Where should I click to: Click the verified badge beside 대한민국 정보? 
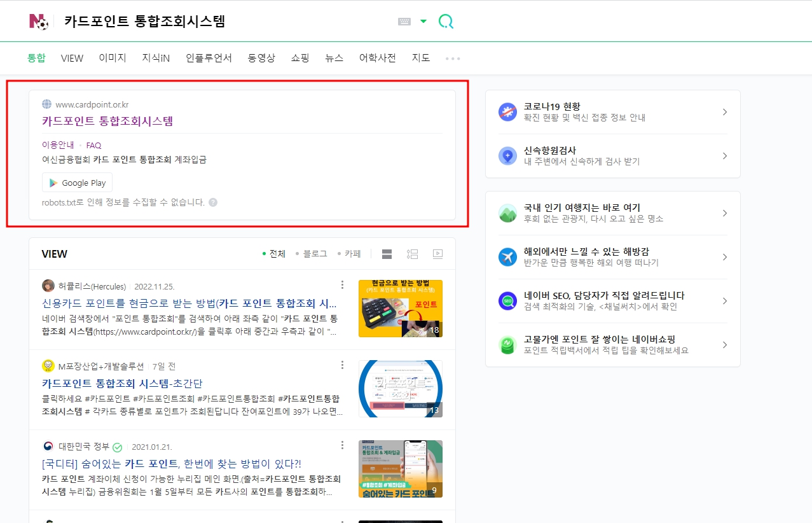click(x=118, y=447)
